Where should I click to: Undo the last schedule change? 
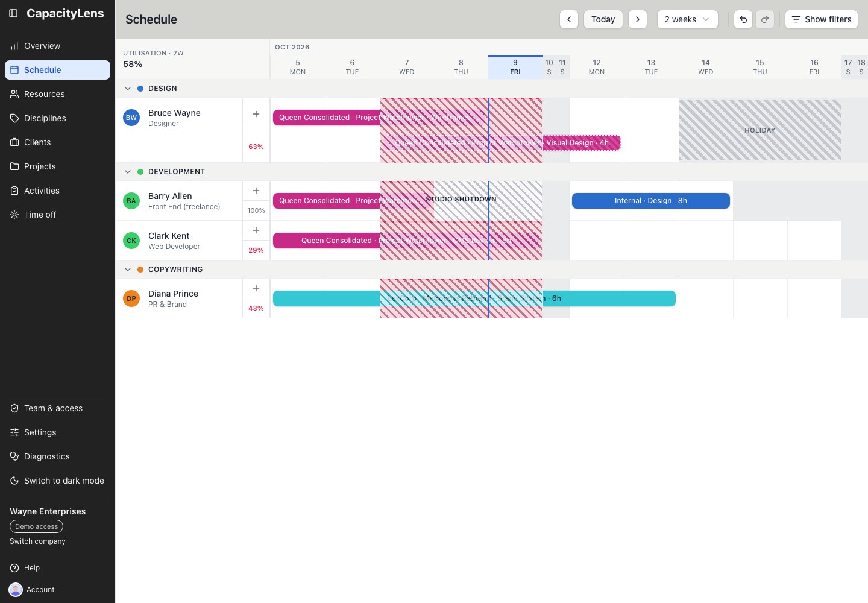pos(743,19)
